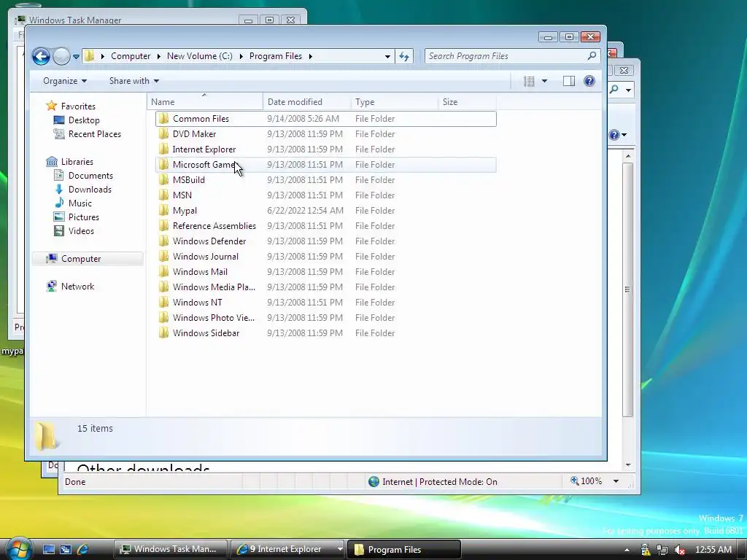Click the change view icon
The width and height of the screenshot is (747, 560).
click(x=529, y=81)
